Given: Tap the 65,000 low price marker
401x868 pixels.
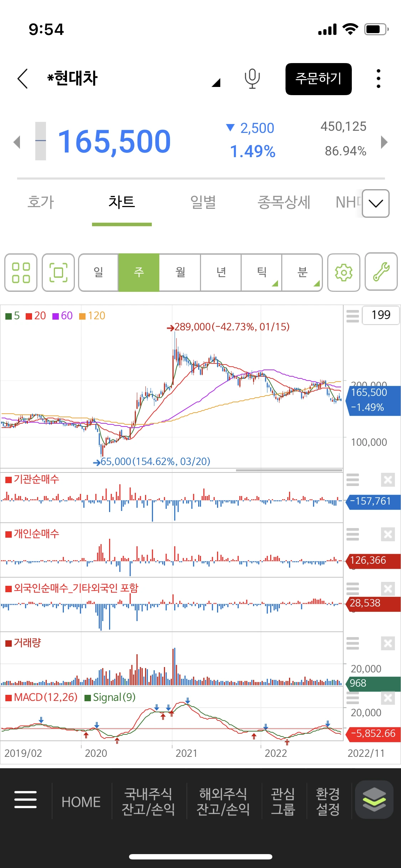Looking at the screenshot, I should (151, 461).
